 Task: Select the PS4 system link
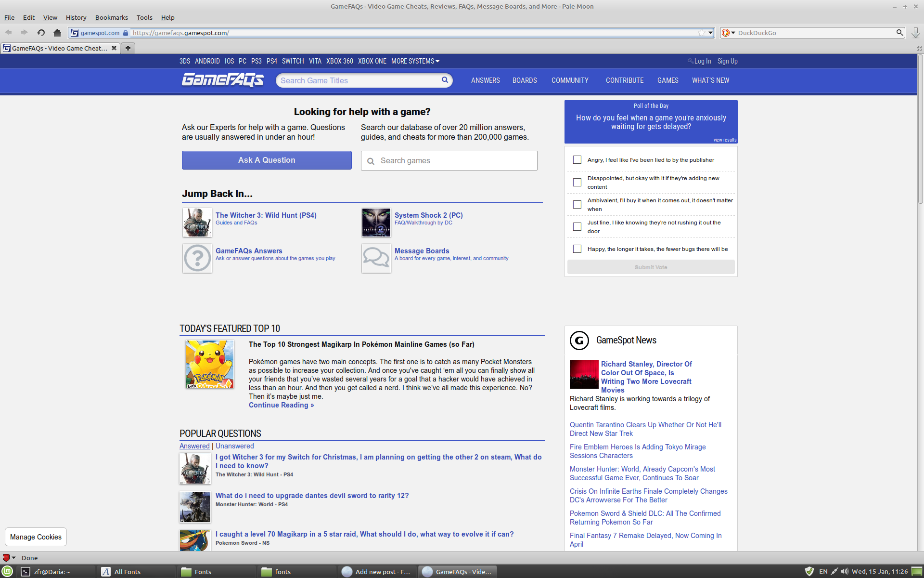(x=272, y=61)
